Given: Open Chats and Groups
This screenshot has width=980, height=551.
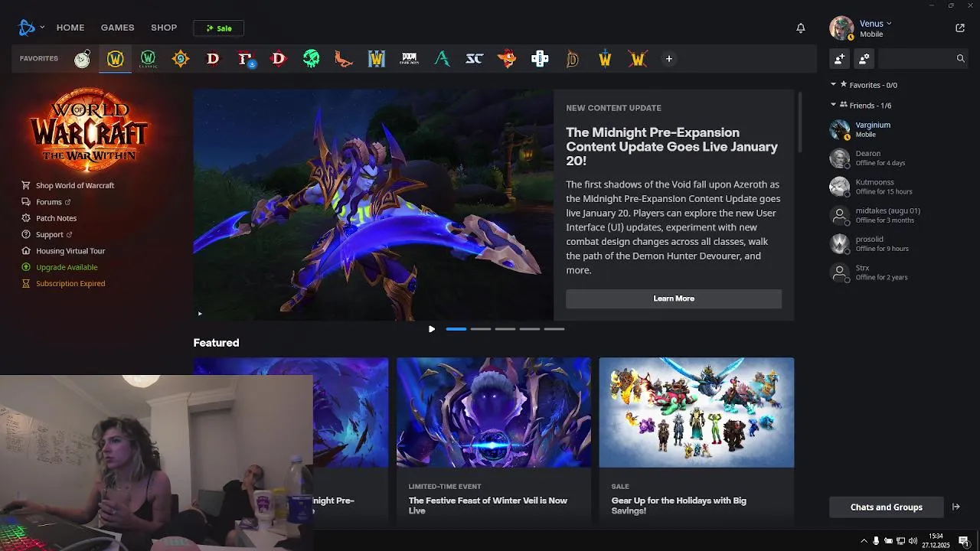Looking at the screenshot, I should 886,507.
